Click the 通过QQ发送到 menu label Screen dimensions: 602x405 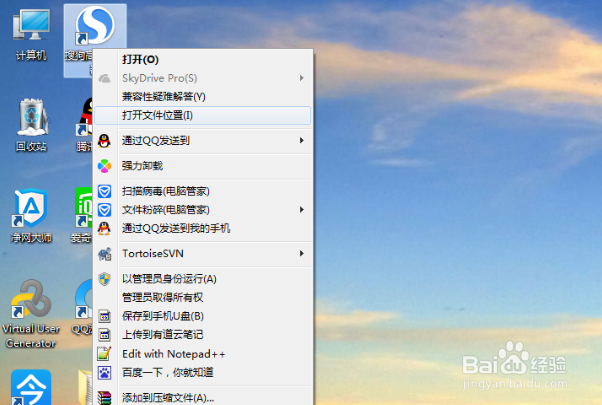155,141
